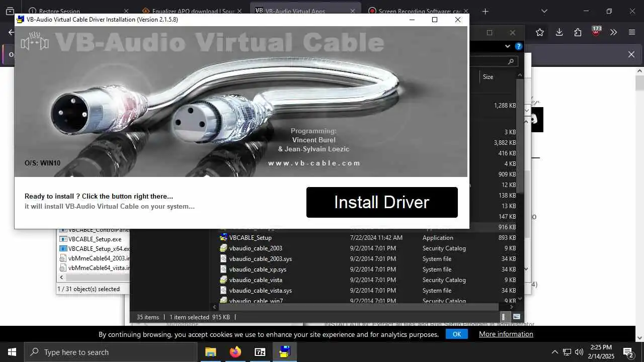The height and width of the screenshot is (362, 644).
Task: Click web page scrollbar up arrow
Action: tap(639, 71)
